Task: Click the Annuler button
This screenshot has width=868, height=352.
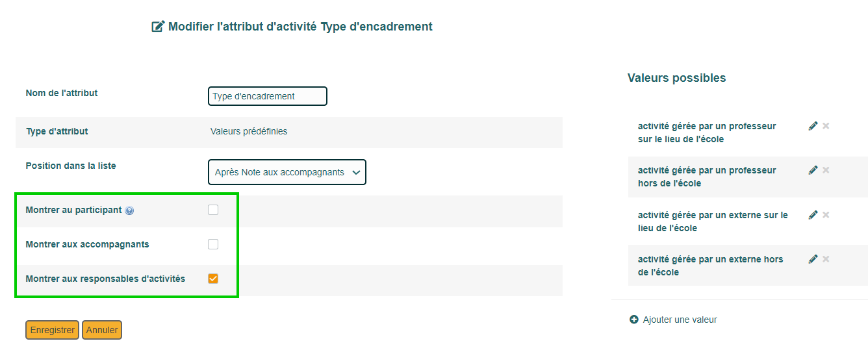Action: tap(102, 330)
